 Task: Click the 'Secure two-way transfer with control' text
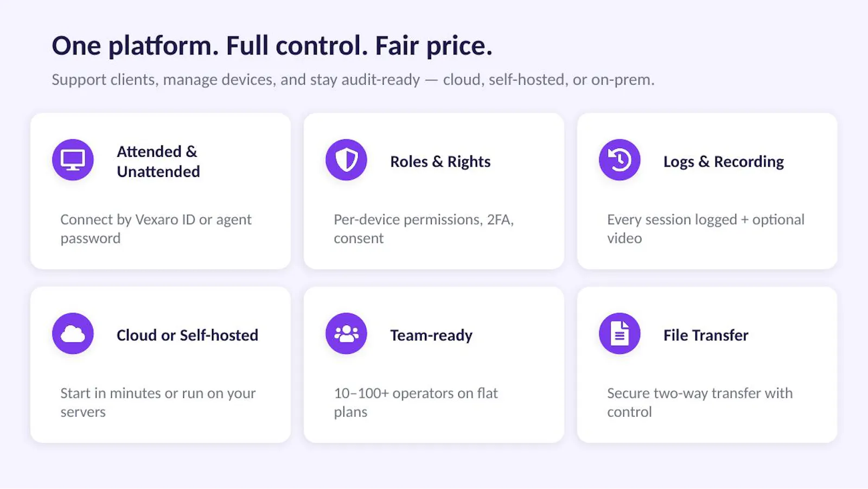tap(700, 402)
